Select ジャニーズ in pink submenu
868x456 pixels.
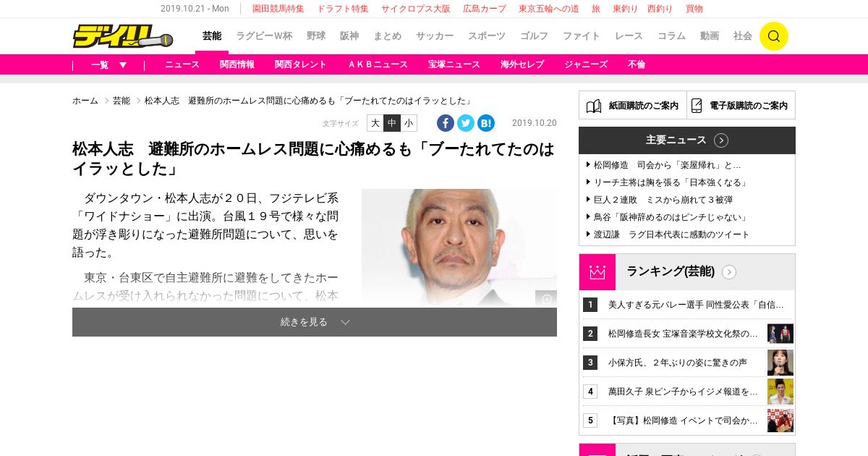[586, 64]
